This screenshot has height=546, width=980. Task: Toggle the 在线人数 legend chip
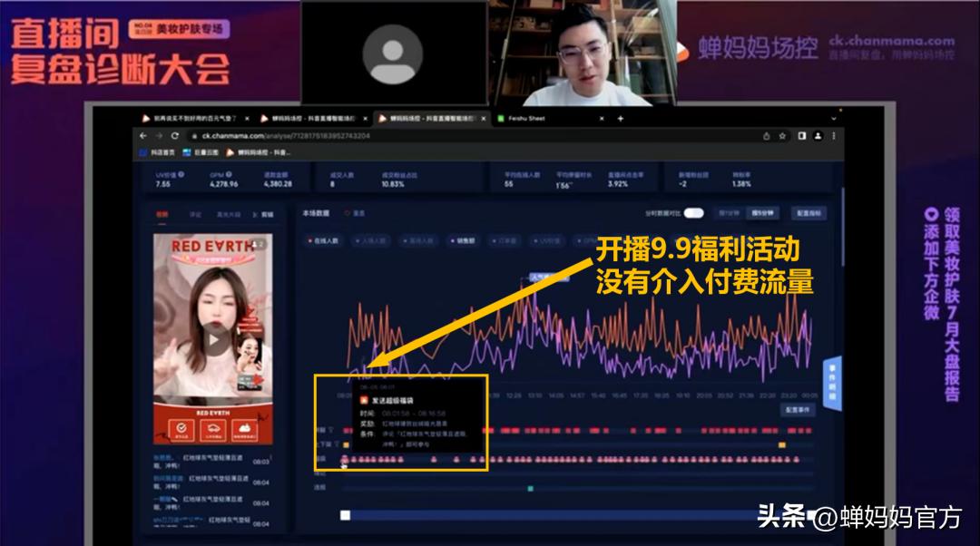(x=322, y=240)
